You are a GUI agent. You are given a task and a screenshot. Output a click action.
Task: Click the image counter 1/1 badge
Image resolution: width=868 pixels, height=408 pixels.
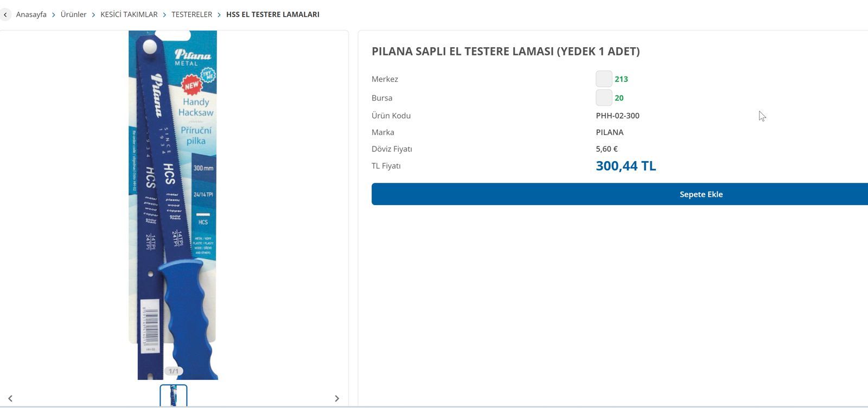174,371
